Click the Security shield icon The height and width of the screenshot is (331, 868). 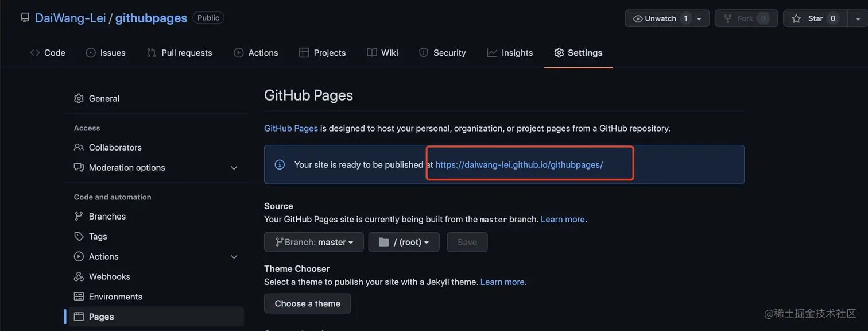[x=424, y=53]
